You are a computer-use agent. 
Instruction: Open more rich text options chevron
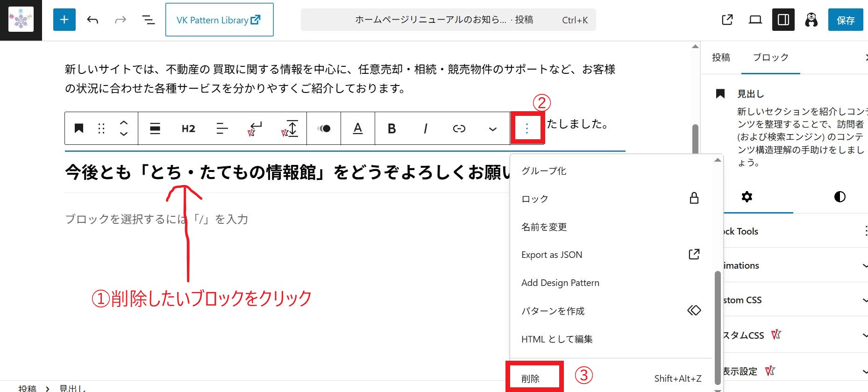(x=492, y=128)
